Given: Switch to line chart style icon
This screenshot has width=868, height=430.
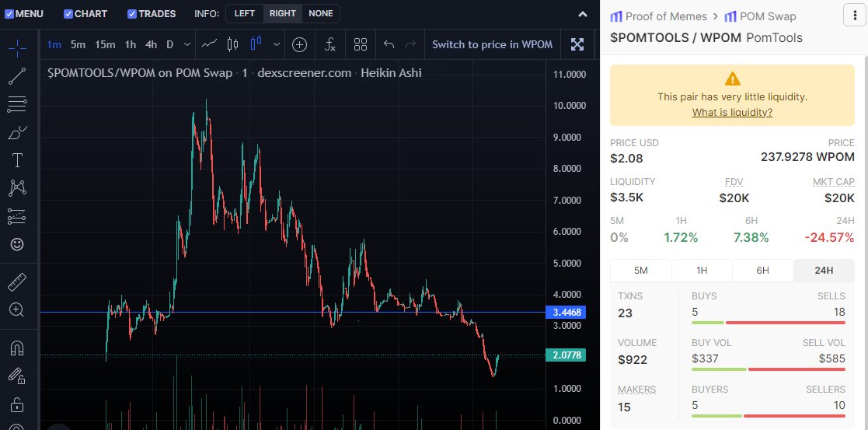Looking at the screenshot, I should click(x=209, y=44).
